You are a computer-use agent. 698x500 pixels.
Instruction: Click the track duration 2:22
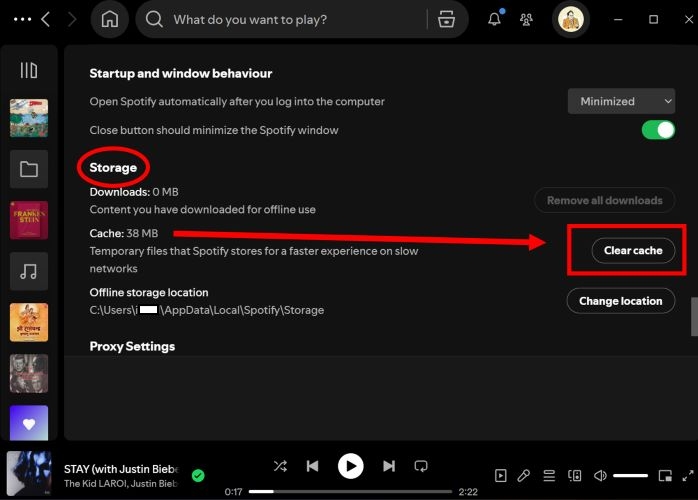(468, 492)
